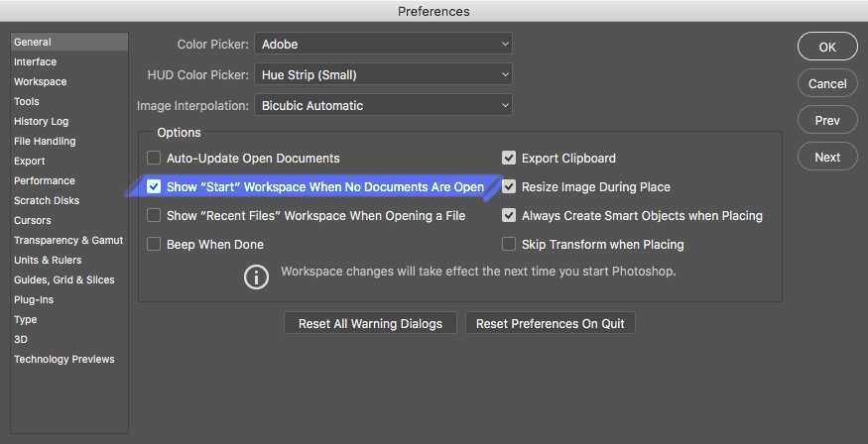Open the Scratch Disks category
Screen dimensions: 868x444
(x=47, y=200)
